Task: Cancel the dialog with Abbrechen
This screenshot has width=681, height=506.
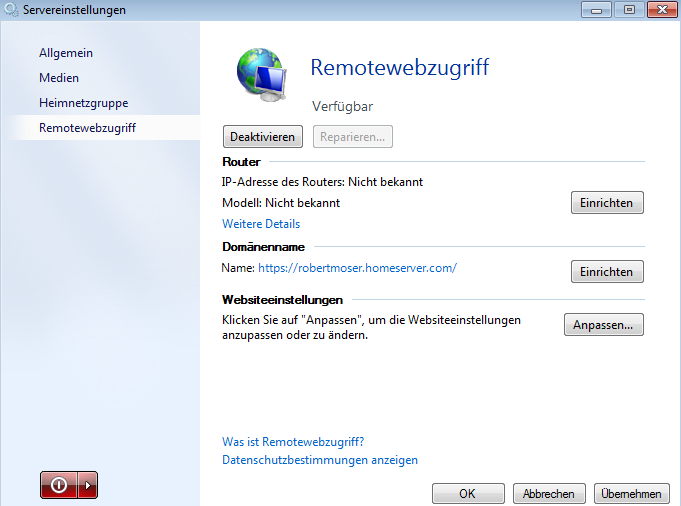Action: point(549,493)
